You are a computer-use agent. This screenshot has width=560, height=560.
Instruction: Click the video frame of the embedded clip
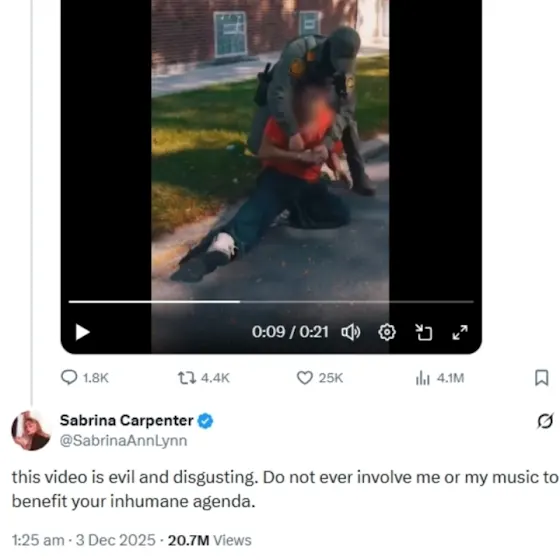pyautogui.click(x=270, y=150)
